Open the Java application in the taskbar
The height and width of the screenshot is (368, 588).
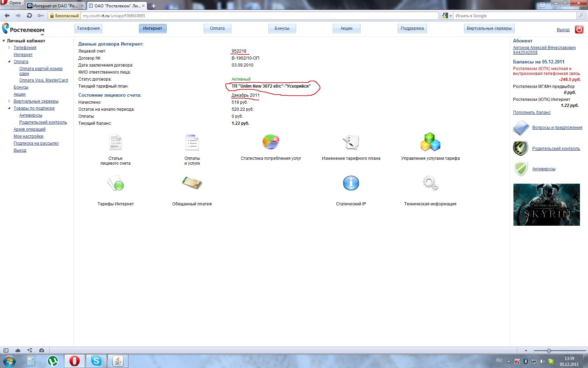118,361
